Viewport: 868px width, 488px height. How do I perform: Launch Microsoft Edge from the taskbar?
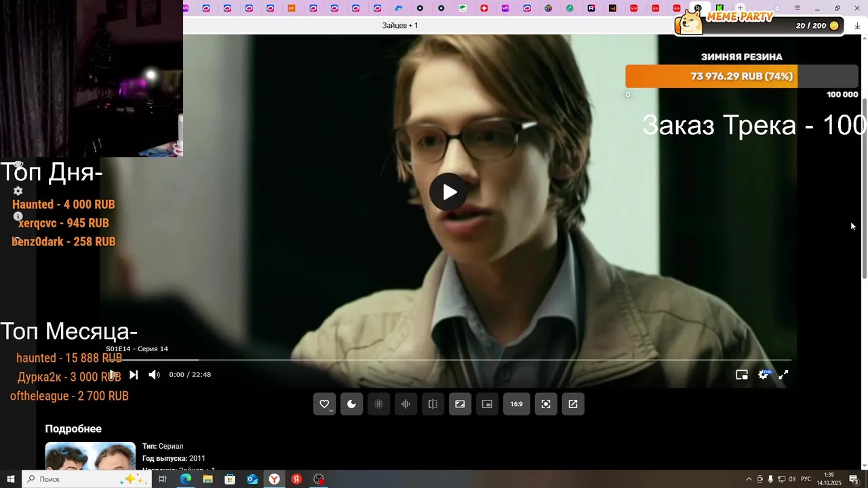point(186,479)
